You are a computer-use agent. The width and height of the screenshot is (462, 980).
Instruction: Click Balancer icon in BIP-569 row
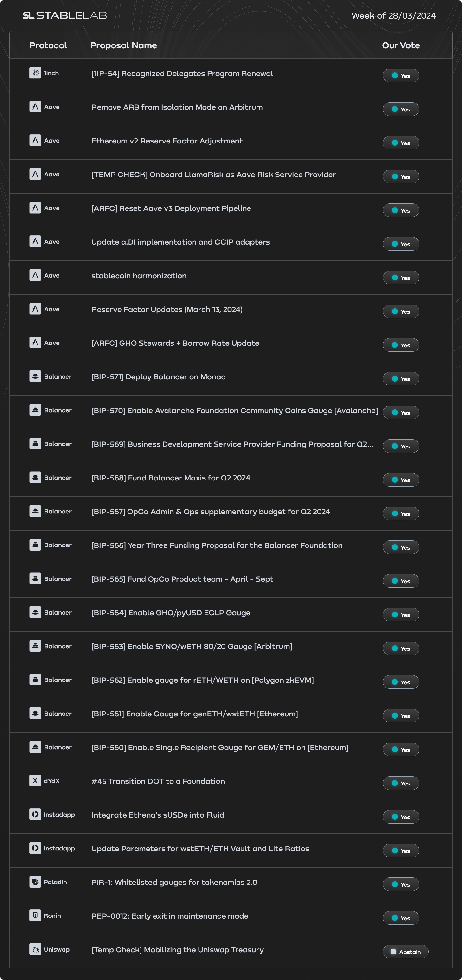(x=35, y=444)
